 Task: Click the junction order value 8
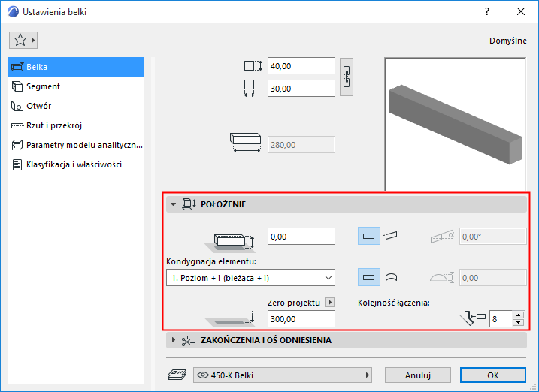pos(501,319)
